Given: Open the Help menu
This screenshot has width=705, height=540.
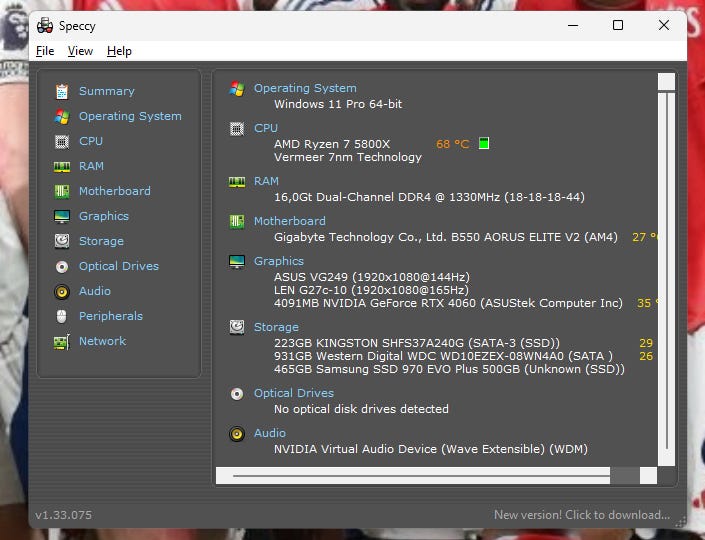Looking at the screenshot, I should pyautogui.click(x=119, y=51).
